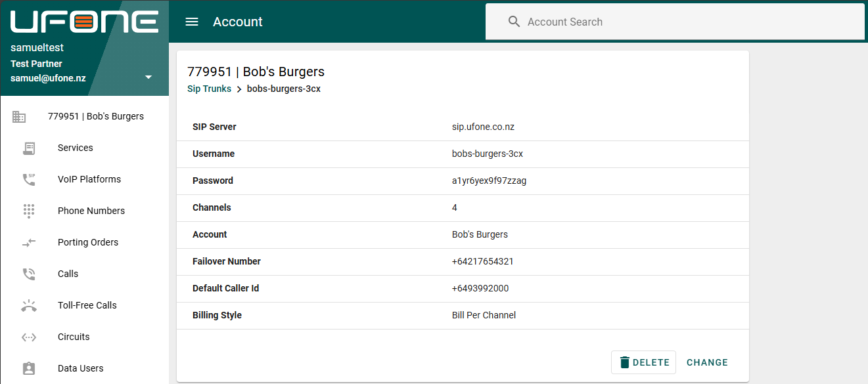Click the building icon beside Bob's Burgers
Viewport: 868px width, 384px height.
(19, 116)
